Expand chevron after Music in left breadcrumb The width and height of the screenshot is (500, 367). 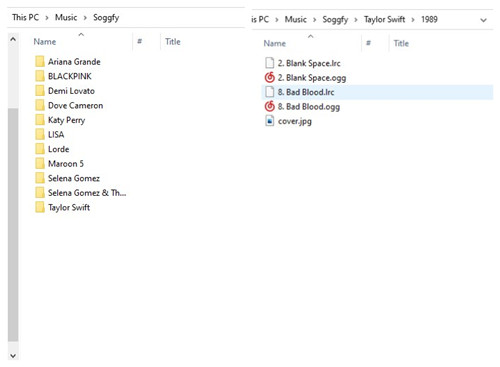85,18
